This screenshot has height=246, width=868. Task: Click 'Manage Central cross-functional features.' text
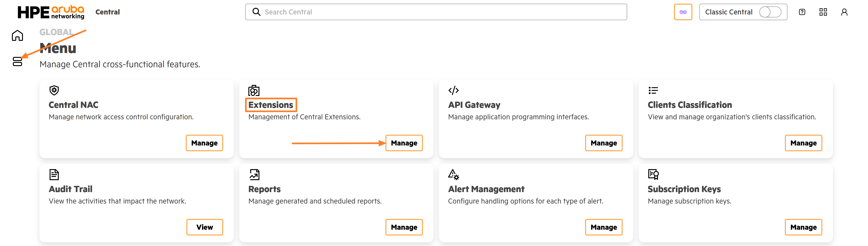tap(120, 64)
